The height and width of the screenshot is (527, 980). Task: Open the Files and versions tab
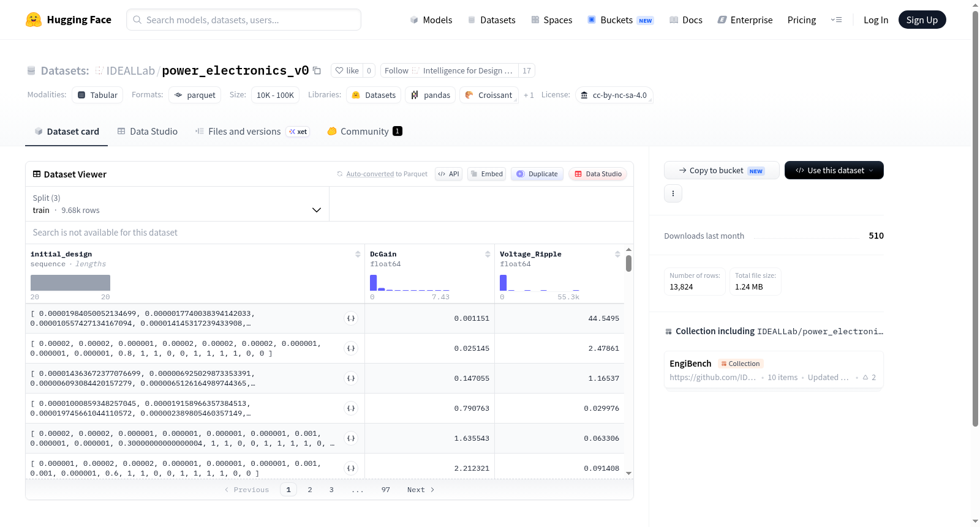252,132
